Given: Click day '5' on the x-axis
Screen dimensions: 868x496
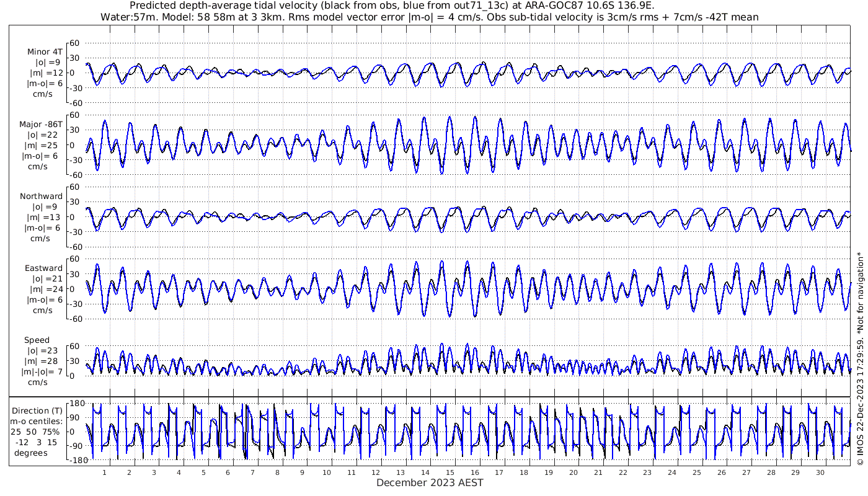Looking at the screenshot, I should click(x=203, y=472).
